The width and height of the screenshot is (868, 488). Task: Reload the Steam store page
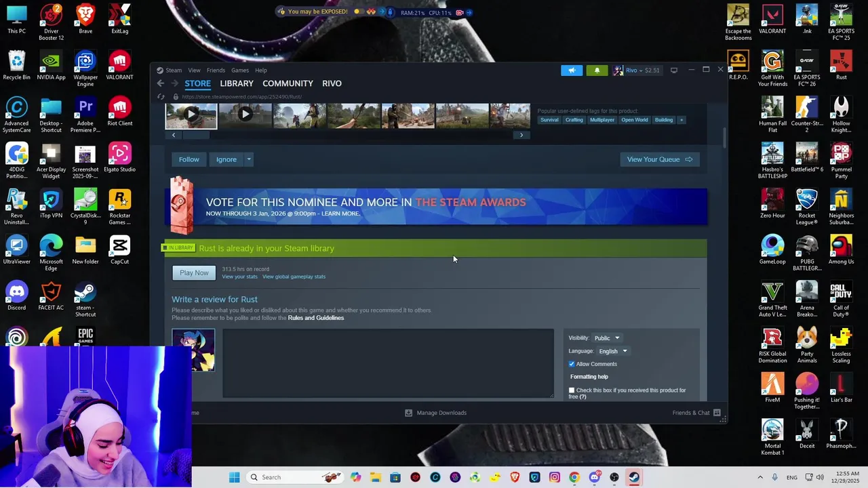[x=161, y=97]
